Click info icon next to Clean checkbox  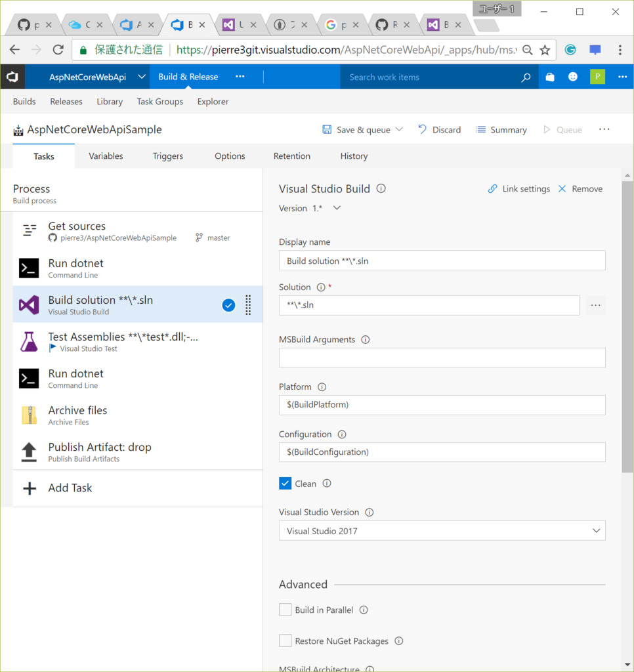click(x=327, y=484)
